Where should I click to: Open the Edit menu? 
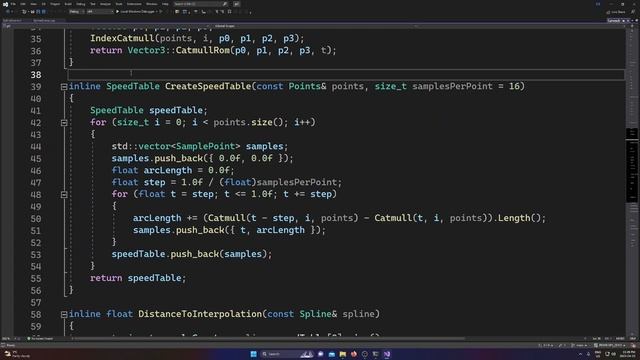tap(23, 4)
